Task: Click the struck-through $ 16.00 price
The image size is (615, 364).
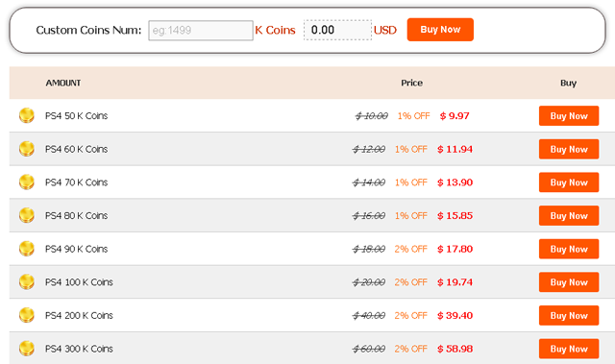Action: point(369,216)
